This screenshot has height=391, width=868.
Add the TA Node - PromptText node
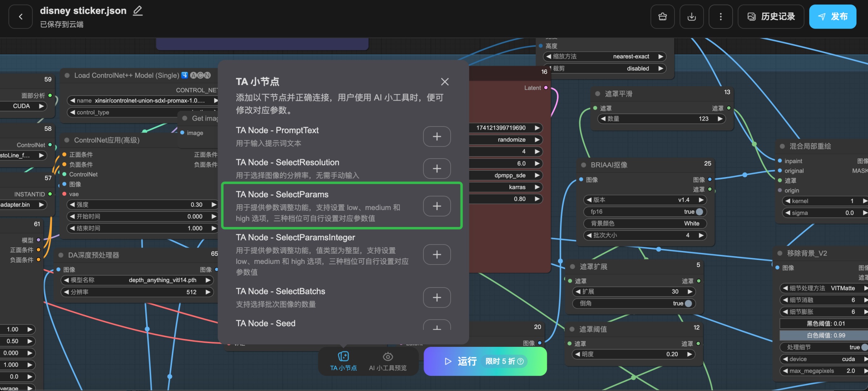coord(437,136)
